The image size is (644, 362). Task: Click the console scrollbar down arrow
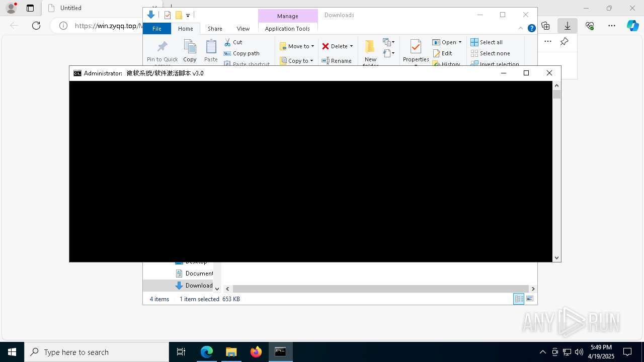[x=556, y=257]
